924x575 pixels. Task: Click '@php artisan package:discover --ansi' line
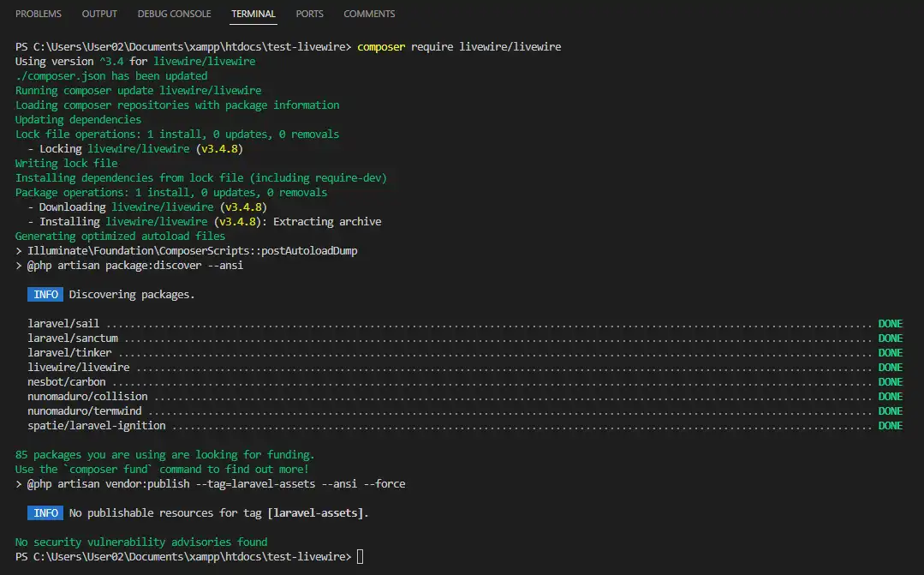point(129,266)
